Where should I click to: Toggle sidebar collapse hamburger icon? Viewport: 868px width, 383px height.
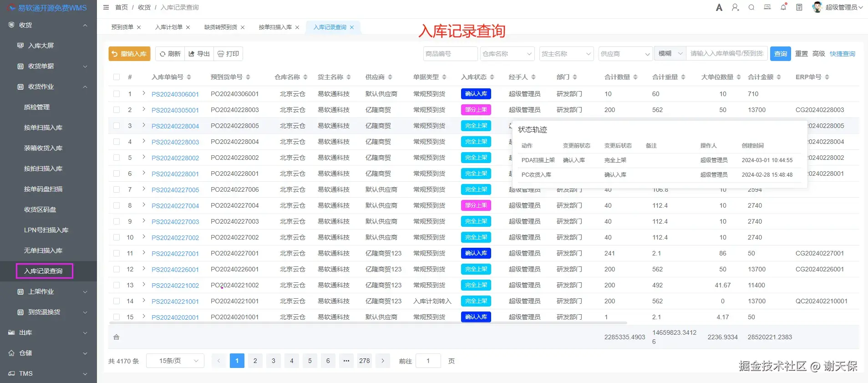[x=106, y=7]
